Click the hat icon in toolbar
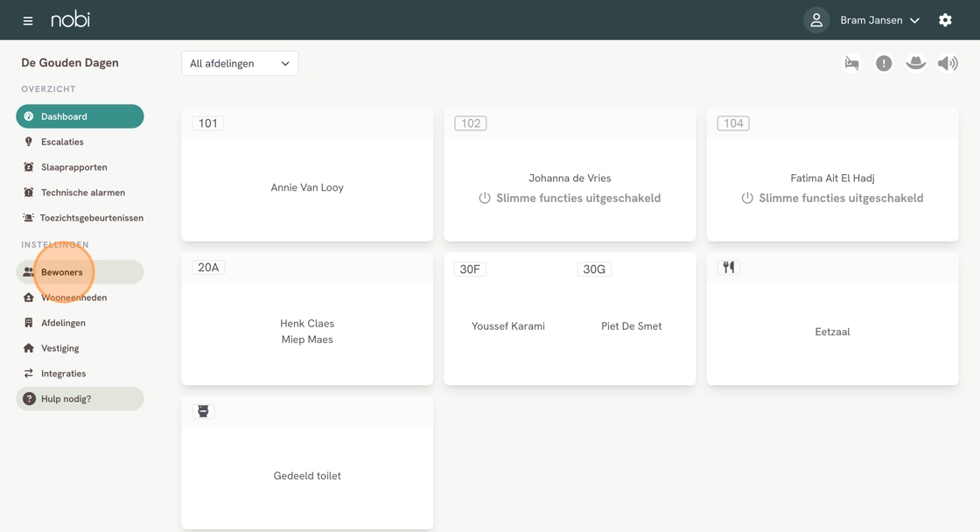Screen dimensions: 980x532 pyautogui.click(x=915, y=63)
